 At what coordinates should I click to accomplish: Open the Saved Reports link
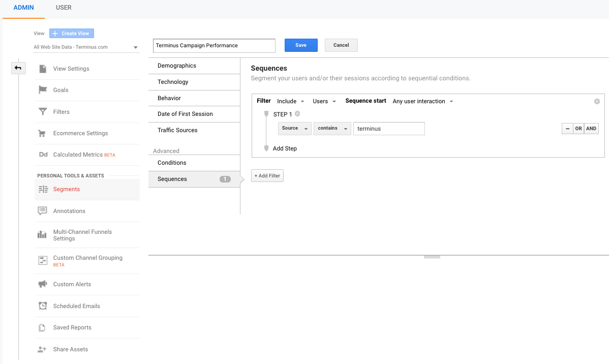72,327
